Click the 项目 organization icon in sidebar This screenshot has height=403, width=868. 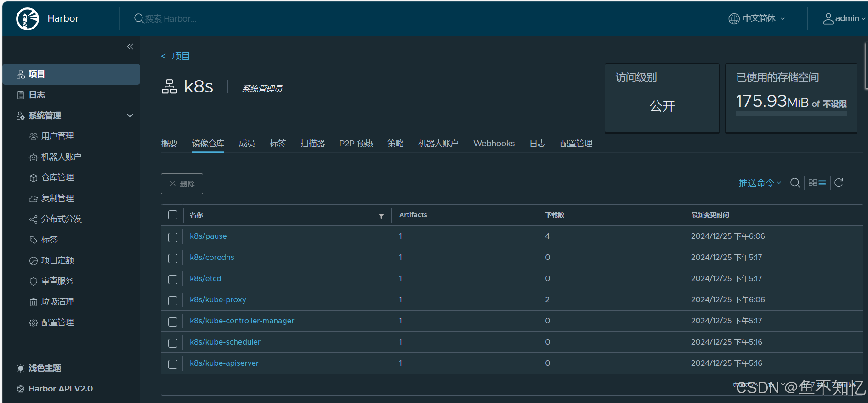coord(21,75)
